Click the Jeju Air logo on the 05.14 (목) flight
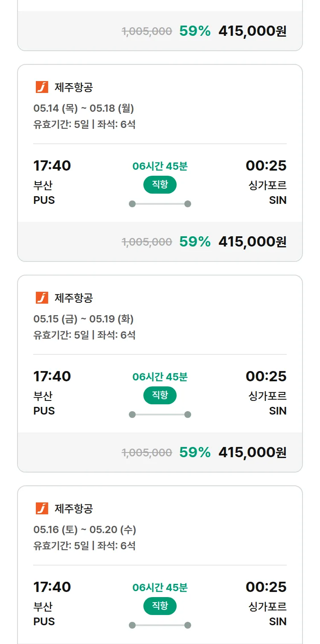 42,87
